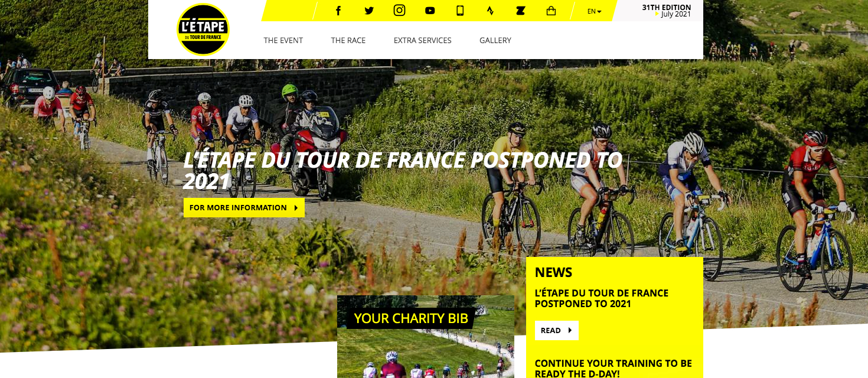
Task: Open the Your Charity Bib thumbnail
Action: [426, 337]
